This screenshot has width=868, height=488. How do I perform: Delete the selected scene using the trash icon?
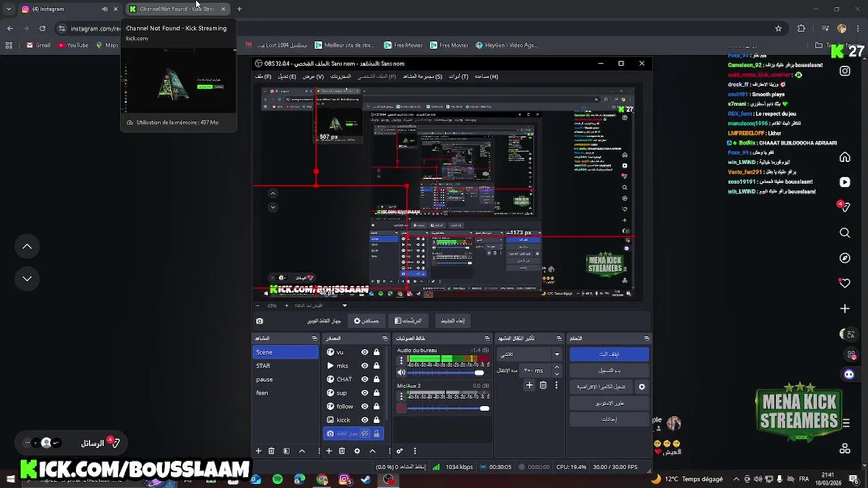click(271, 451)
